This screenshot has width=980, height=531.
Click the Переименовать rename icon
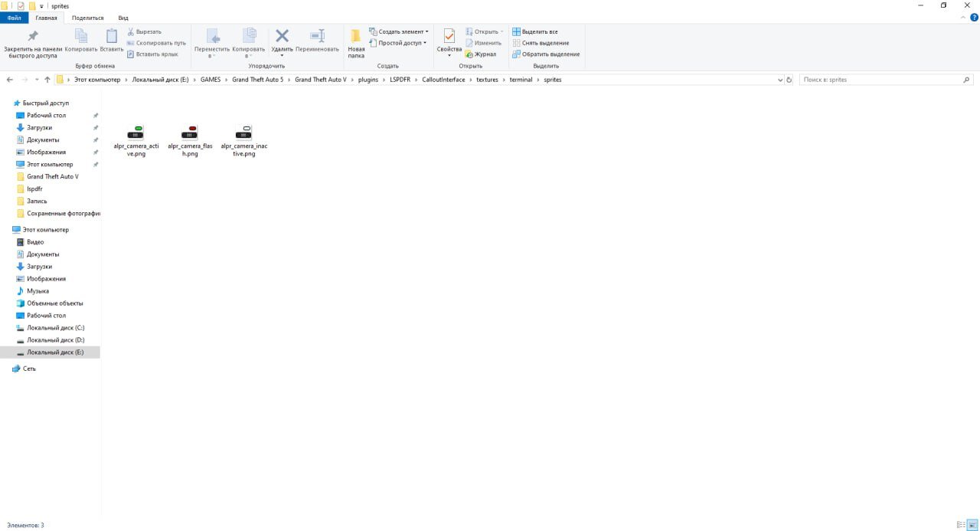pyautogui.click(x=317, y=36)
